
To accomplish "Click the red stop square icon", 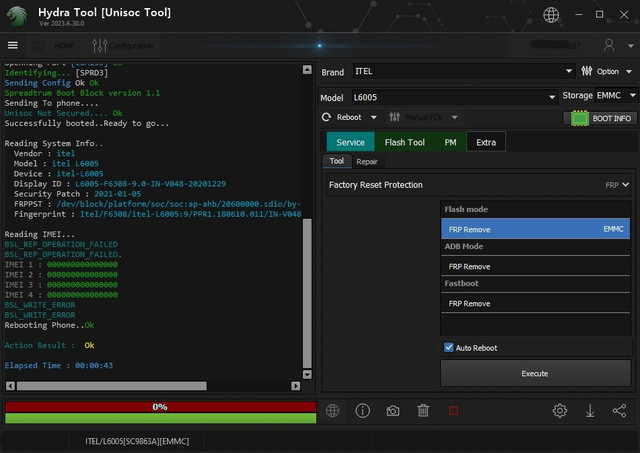I will pyautogui.click(x=453, y=411).
